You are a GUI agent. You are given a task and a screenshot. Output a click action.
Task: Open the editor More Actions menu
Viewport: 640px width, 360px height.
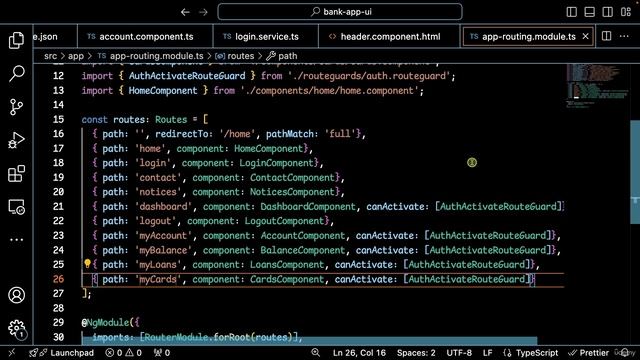624,36
